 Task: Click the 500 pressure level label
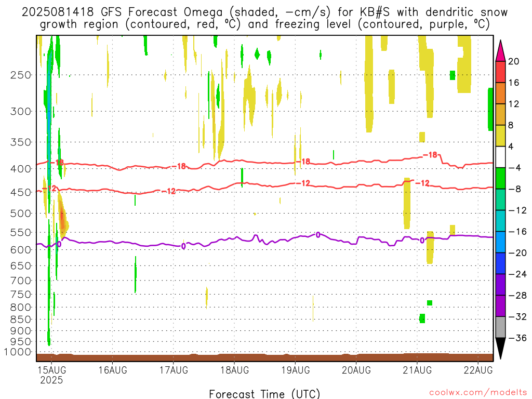[x=21, y=214]
